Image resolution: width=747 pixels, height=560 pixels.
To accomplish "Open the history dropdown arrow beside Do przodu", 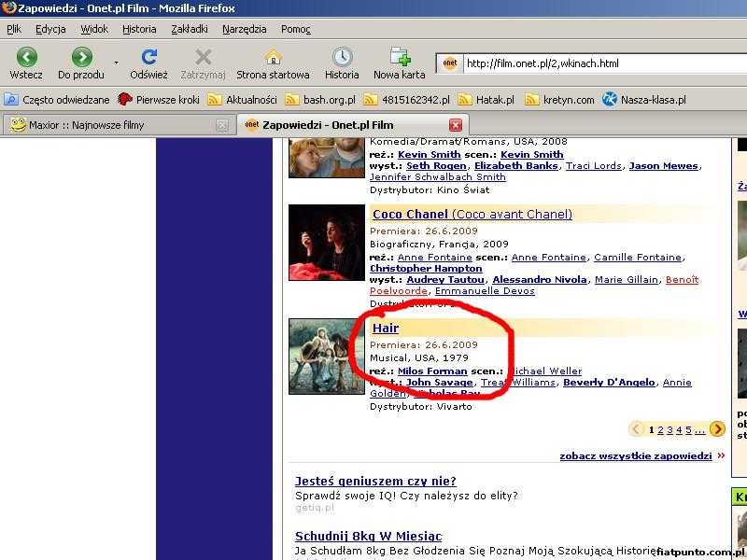I will pos(116,63).
